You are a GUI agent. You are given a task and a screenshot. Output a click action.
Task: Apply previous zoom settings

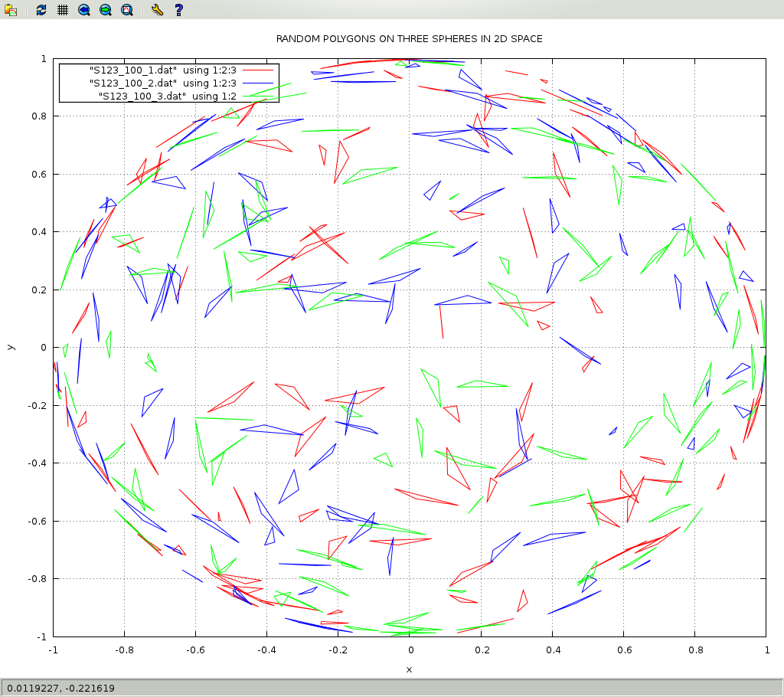(x=84, y=10)
